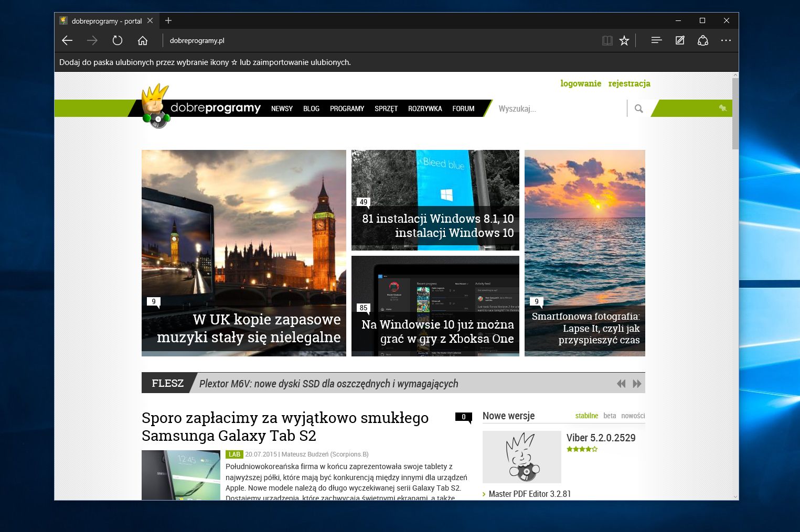Switch to the beta tab in Nowe wersje
This screenshot has width=800, height=532.
coord(610,416)
